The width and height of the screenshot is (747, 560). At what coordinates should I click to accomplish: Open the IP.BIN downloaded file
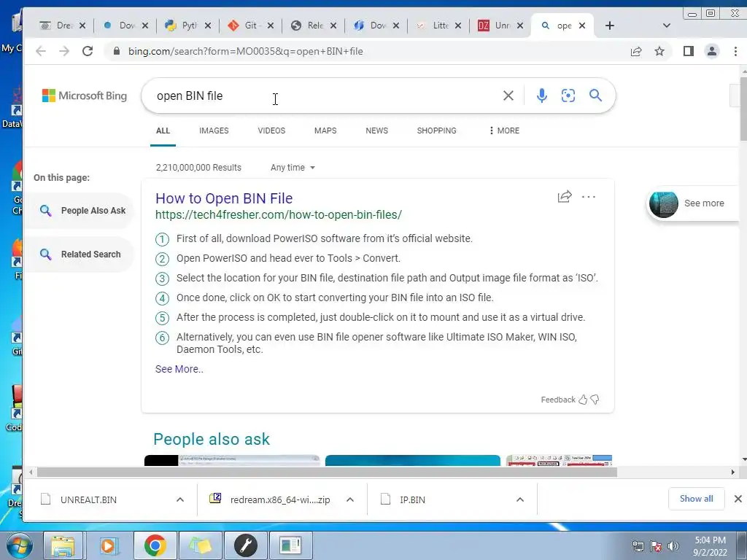(412, 499)
